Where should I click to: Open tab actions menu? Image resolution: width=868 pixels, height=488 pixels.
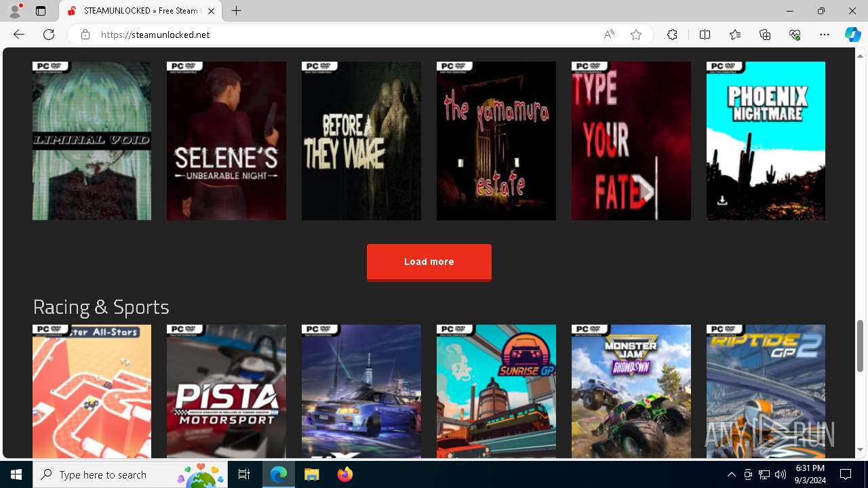point(41,11)
